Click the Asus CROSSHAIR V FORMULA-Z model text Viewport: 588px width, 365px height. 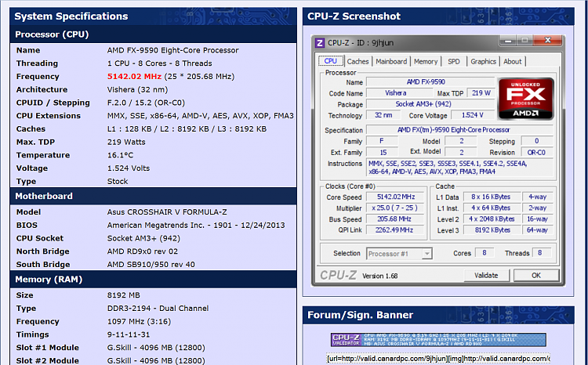pyautogui.click(x=167, y=212)
